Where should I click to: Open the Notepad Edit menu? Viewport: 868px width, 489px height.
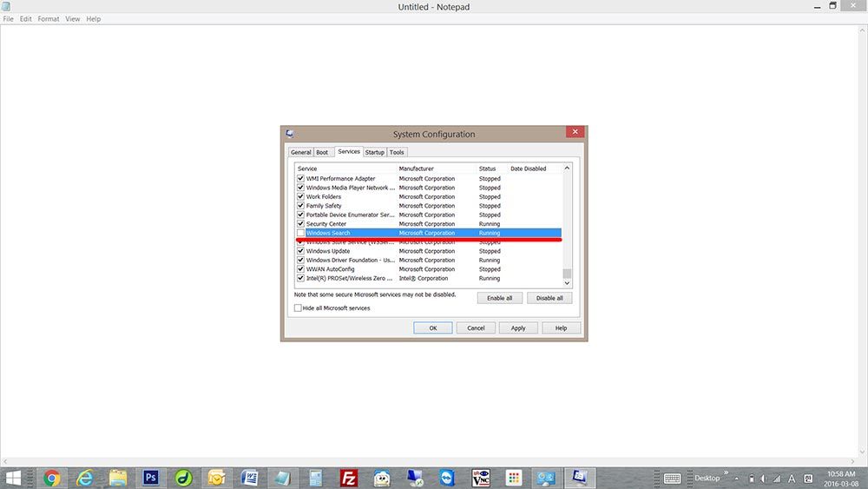click(x=25, y=19)
